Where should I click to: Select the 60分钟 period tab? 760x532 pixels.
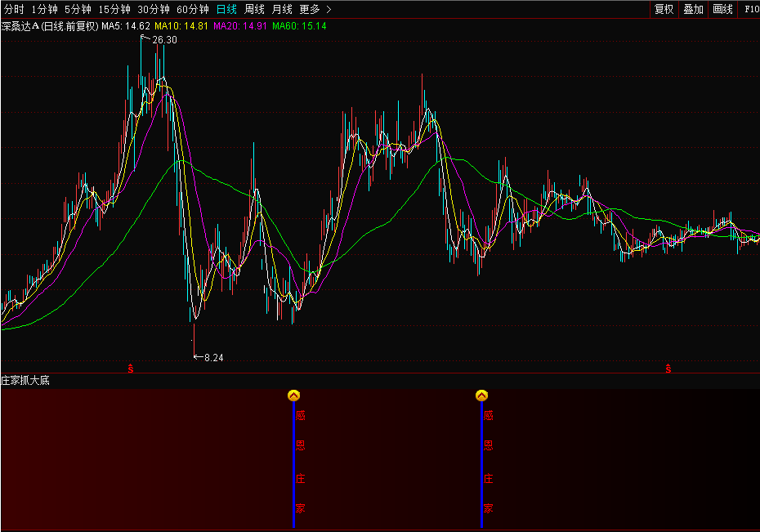point(193,9)
